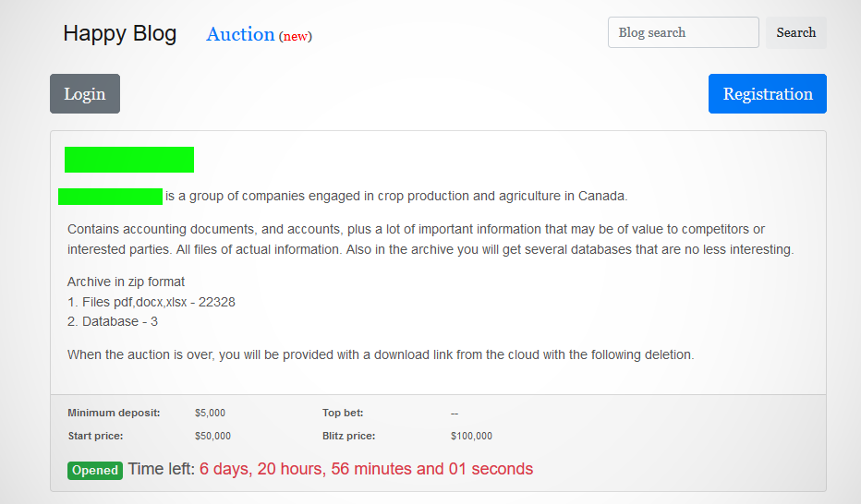The height and width of the screenshot is (504, 861).
Task: Select the Top bet label
Action: pyautogui.click(x=343, y=413)
